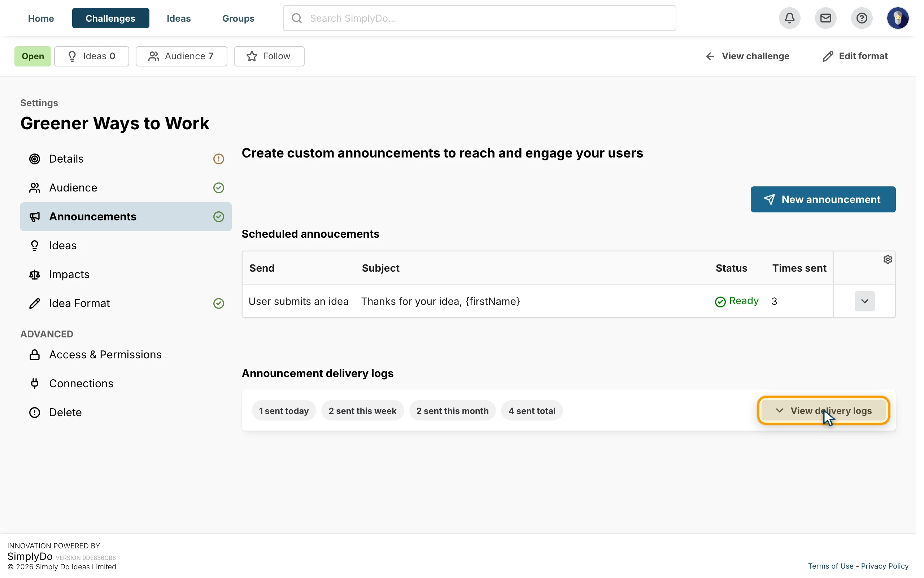This screenshot has width=924, height=578.
Task: Click the 2 sent this week chip
Action: (362, 411)
